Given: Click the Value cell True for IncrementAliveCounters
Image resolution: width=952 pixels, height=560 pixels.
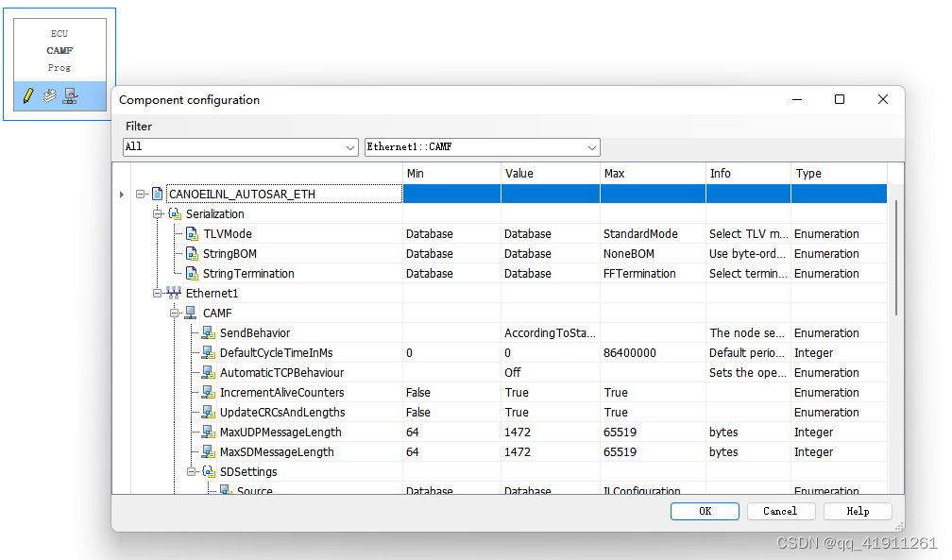Looking at the screenshot, I should click(550, 392).
